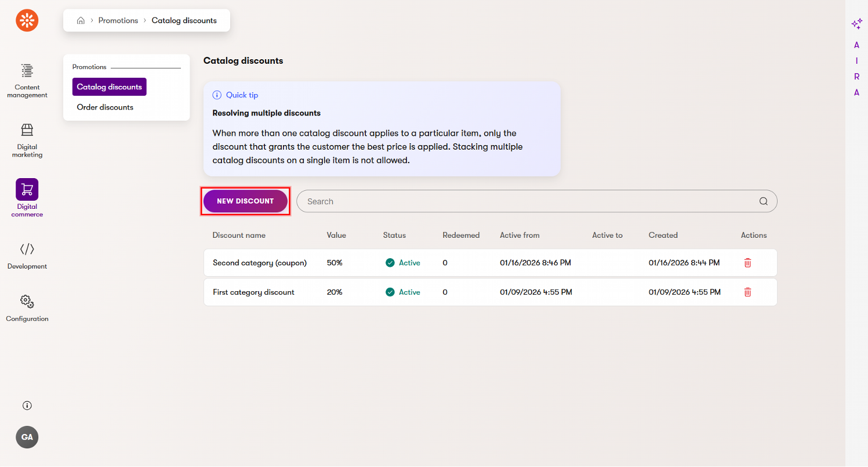868x467 pixels.
Task: Go to Promotions in the breadcrumb
Action: (118, 20)
